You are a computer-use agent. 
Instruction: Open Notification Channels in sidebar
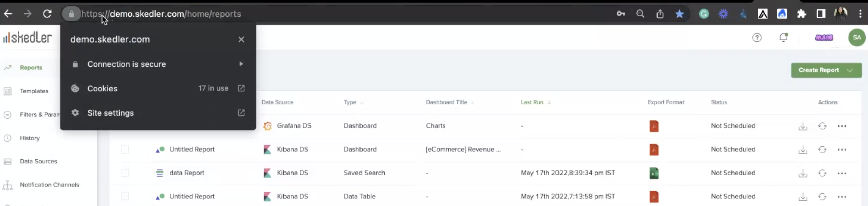pyautogui.click(x=49, y=185)
